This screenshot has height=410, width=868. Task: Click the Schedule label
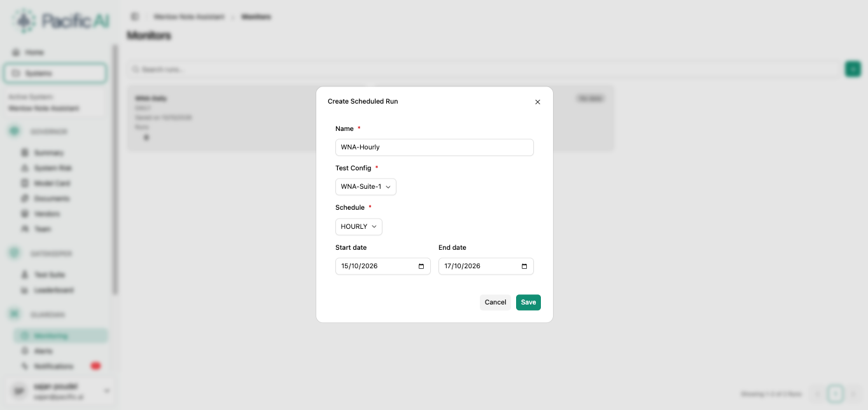(x=350, y=208)
